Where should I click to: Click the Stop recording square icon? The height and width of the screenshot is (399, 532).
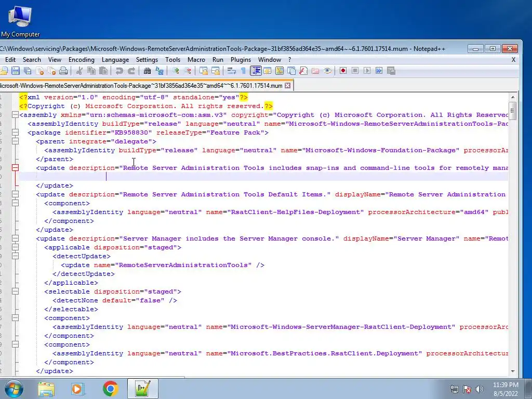[x=355, y=71]
